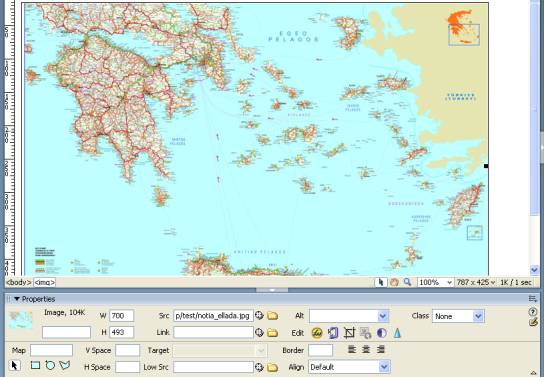
Task: Click the Optimize image icon
Action: pos(333,333)
